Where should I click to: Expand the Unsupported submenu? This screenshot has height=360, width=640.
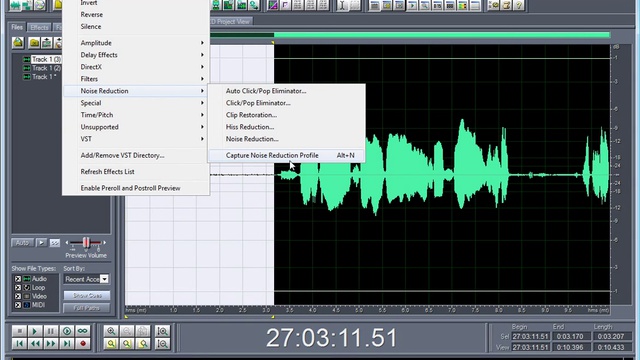click(136, 127)
